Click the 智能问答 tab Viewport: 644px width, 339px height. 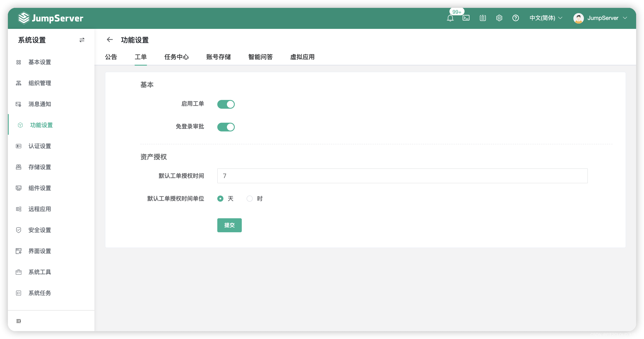tap(261, 57)
